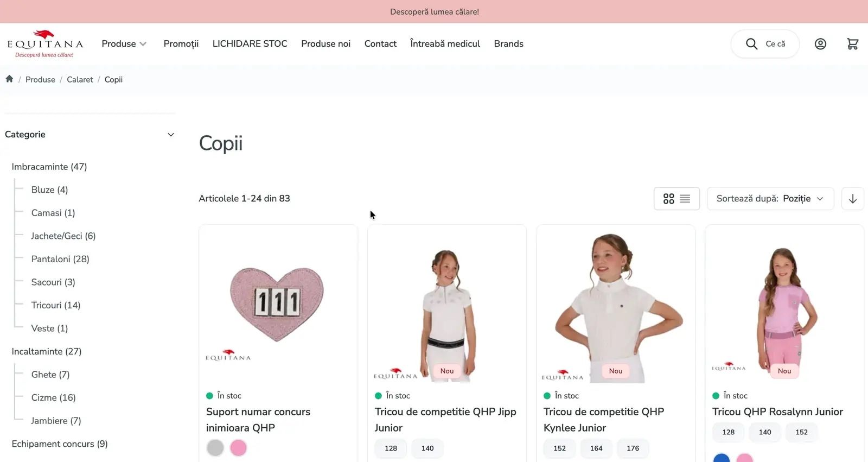
Task: Filter by Incaltaminte (27) category
Action: coord(47,351)
